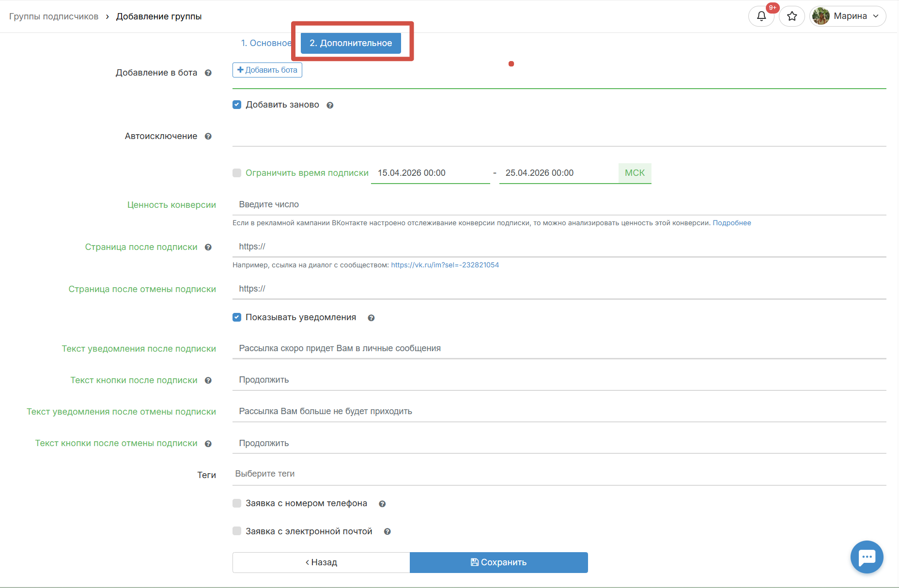Image resolution: width=899 pixels, height=588 pixels.
Task: Click the Добавить бота button
Action: click(267, 70)
